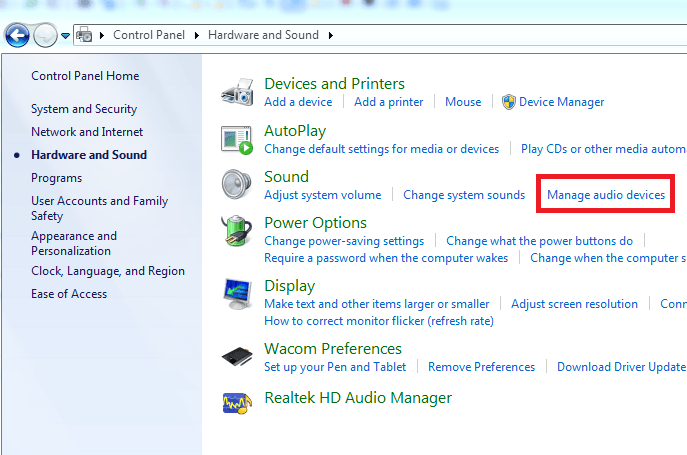Open the Realtek HD Audio Manager icon

(237, 402)
